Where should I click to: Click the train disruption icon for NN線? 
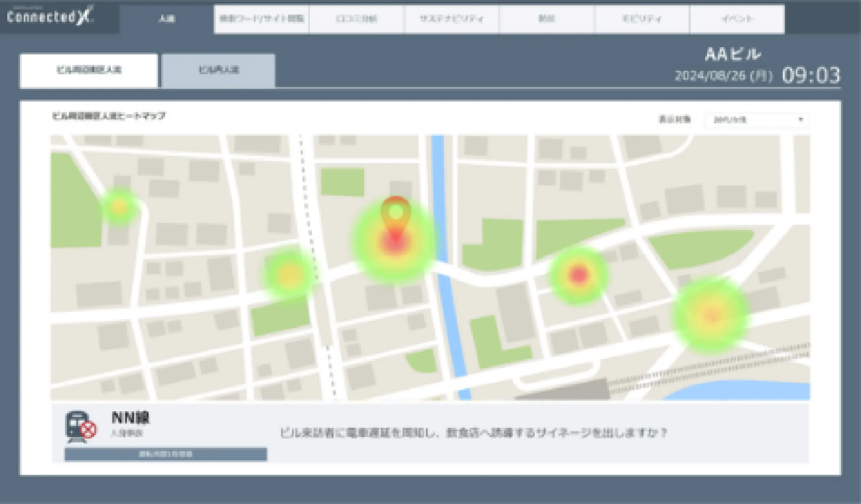pyautogui.click(x=80, y=427)
